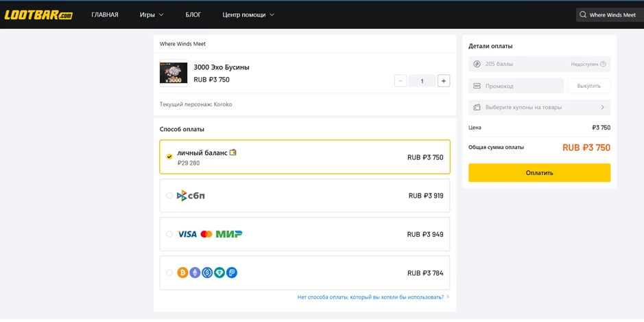Click the help icon beside Недоступен

coord(603,64)
